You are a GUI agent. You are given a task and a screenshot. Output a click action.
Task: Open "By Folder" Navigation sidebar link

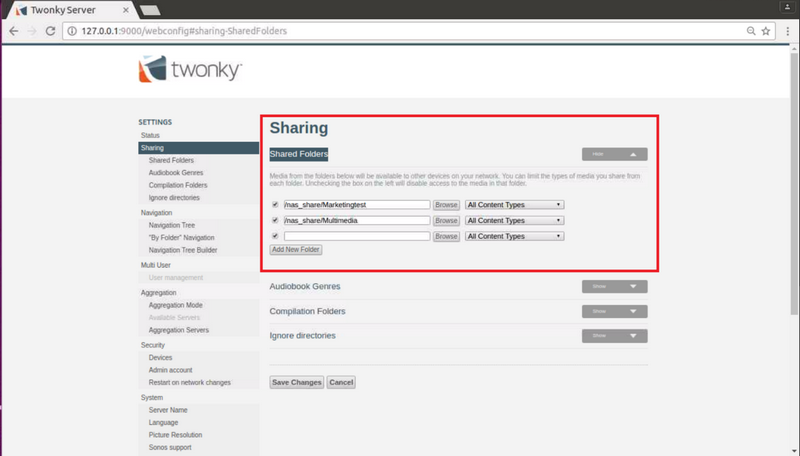(182, 238)
